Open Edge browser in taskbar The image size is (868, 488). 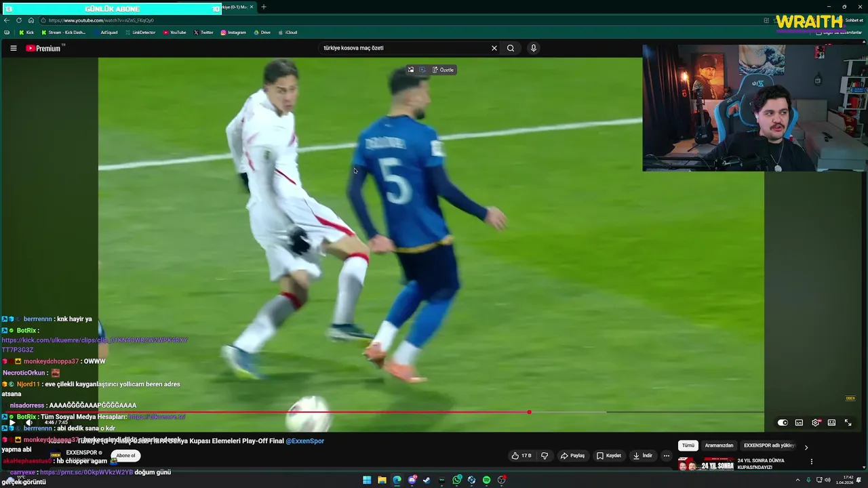coord(397,480)
